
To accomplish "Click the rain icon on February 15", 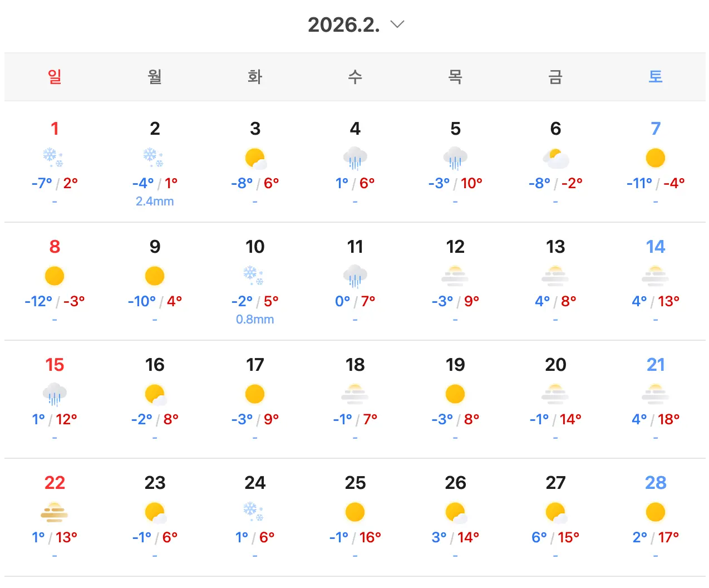I will pyautogui.click(x=54, y=394).
